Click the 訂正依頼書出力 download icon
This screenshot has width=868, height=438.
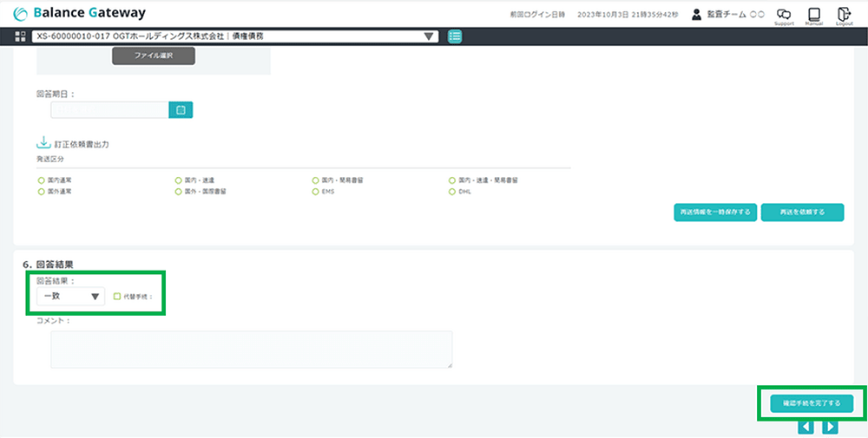click(43, 143)
